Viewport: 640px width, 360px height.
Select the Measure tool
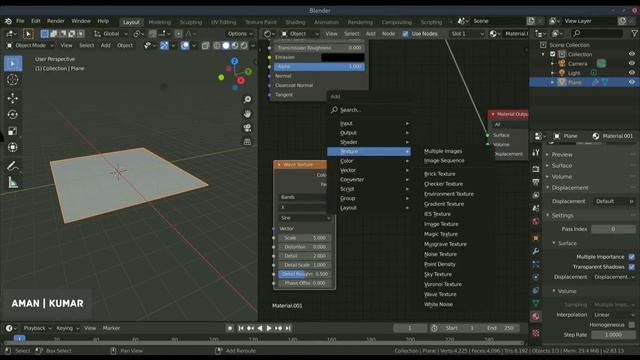coord(13,182)
